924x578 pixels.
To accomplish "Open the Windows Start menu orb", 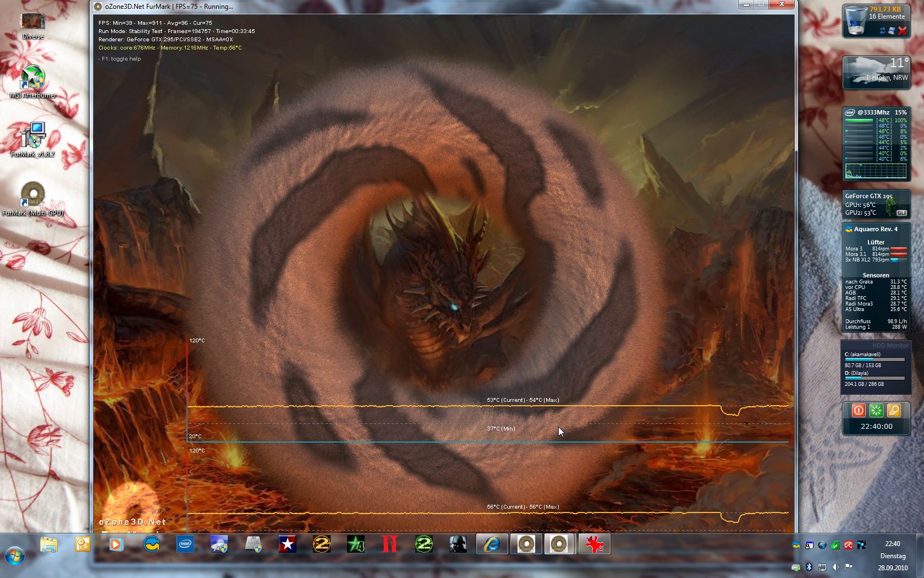I will pyautogui.click(x=15, y=555).
